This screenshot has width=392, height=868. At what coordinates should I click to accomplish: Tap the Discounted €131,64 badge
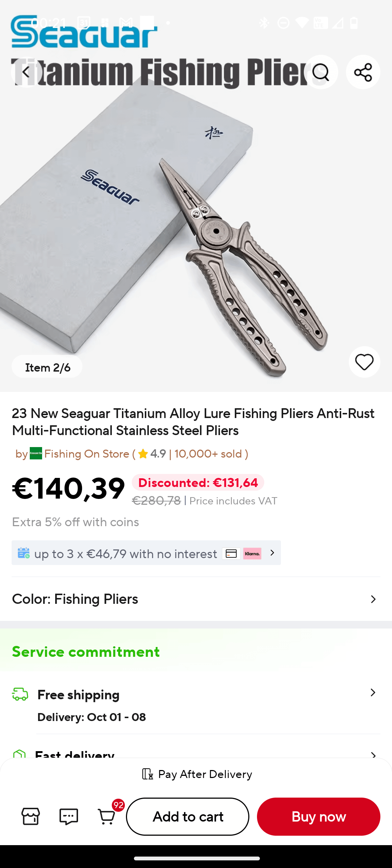(x=198, y=483)
